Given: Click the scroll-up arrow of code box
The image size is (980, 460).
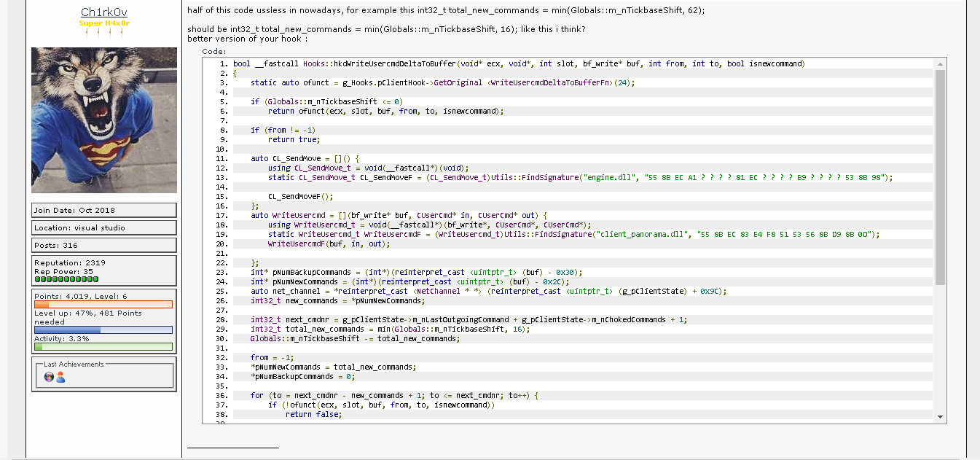Looking at the screenshot, I should click(940, 64).
